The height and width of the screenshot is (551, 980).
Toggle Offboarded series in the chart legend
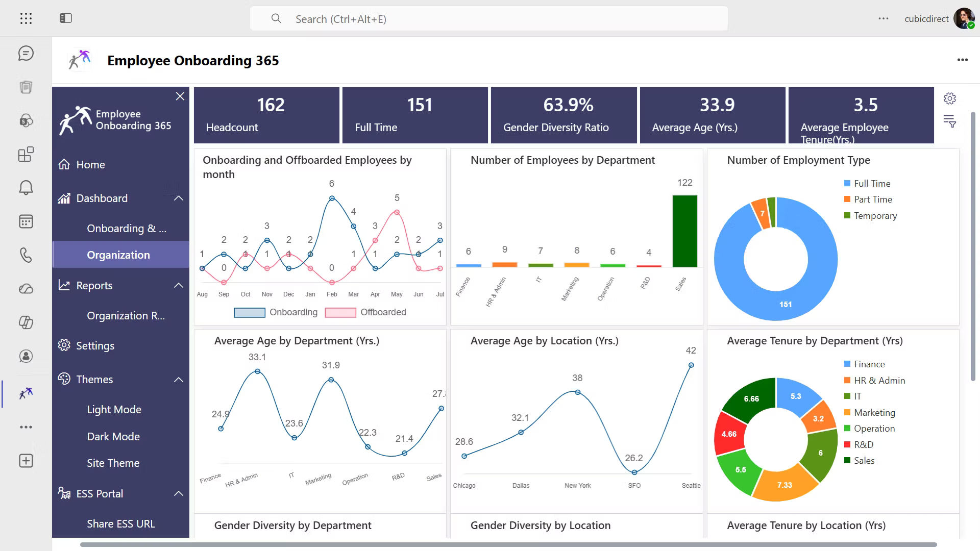tap(365, 312)
